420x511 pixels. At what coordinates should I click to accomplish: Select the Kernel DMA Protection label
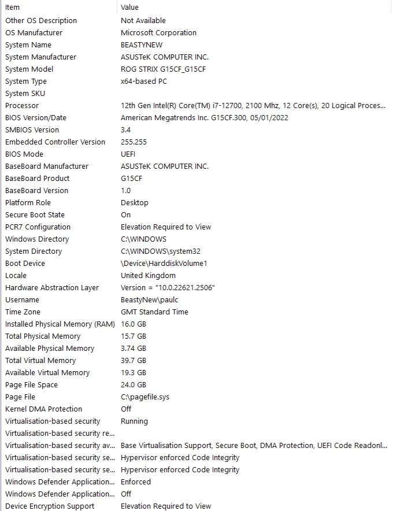(44, 409)
